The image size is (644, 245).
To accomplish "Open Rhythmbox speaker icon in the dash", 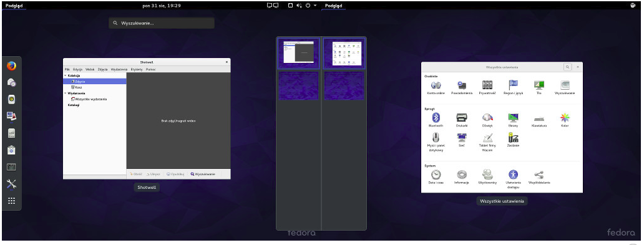I will (x=11, y=99).
